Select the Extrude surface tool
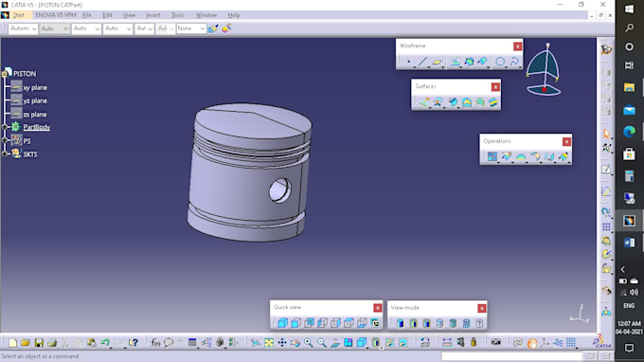The image size is (644, 362). coord(424,102)
